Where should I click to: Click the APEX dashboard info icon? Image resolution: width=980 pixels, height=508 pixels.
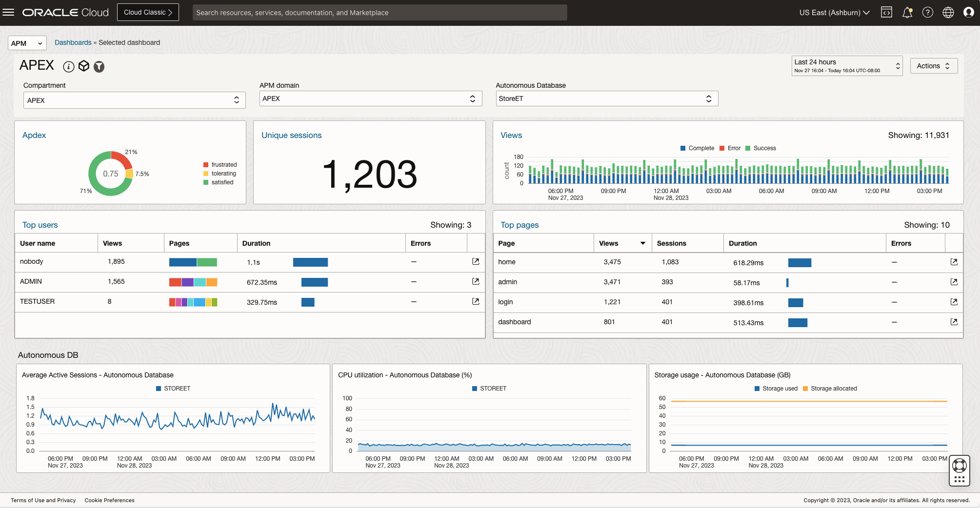(69, 66)
